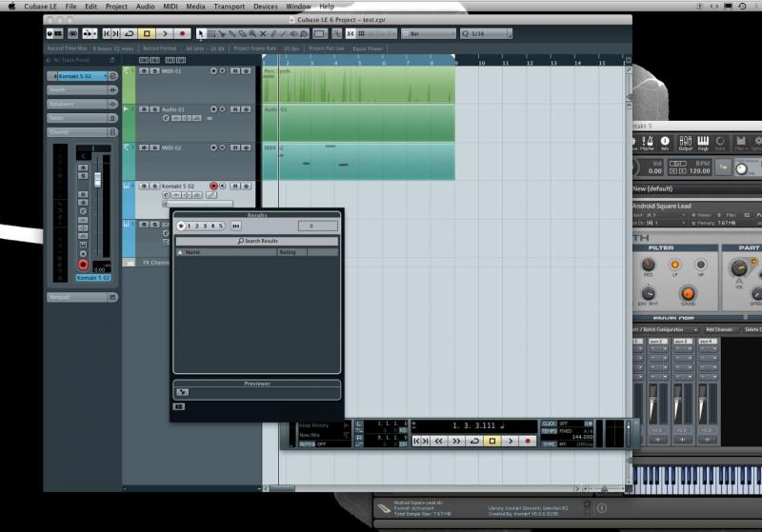Image resolution: width=762 pixels, height=532 pixels.
Task: Solo the MIDI 02 track
Action: click(154, 148)
